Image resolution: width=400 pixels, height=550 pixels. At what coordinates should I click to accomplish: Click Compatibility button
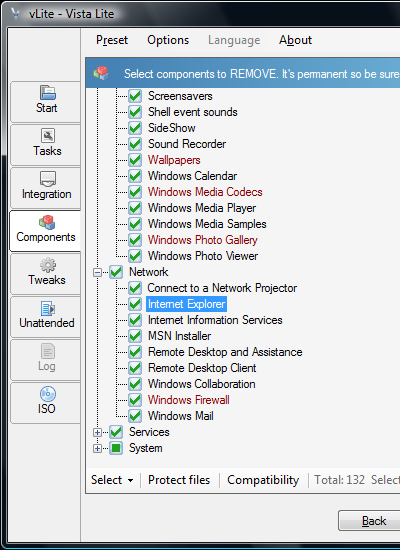[x=263, y=480]
